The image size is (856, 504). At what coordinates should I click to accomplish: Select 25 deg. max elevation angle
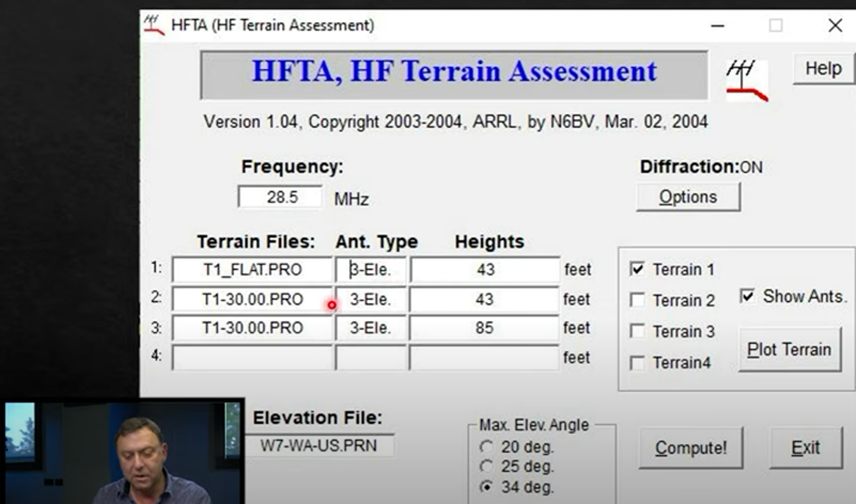point(487,467)
